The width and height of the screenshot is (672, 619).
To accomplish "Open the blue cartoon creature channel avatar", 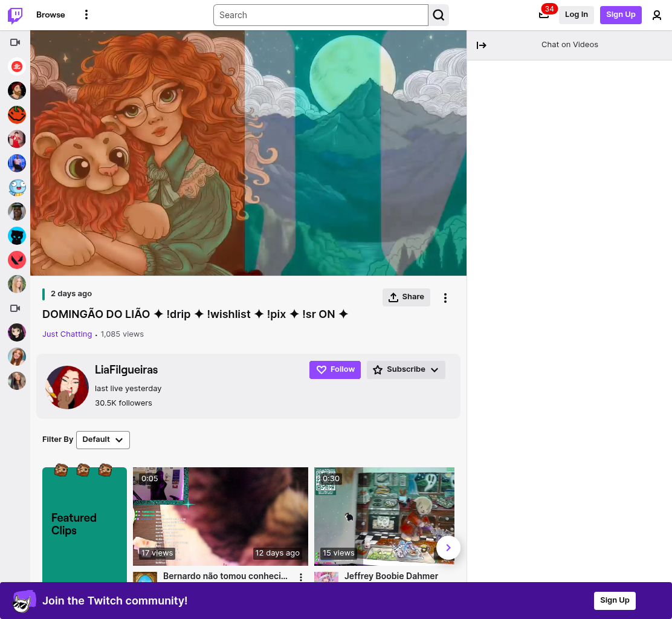I will pyautogui.click(x=17, y=187).
